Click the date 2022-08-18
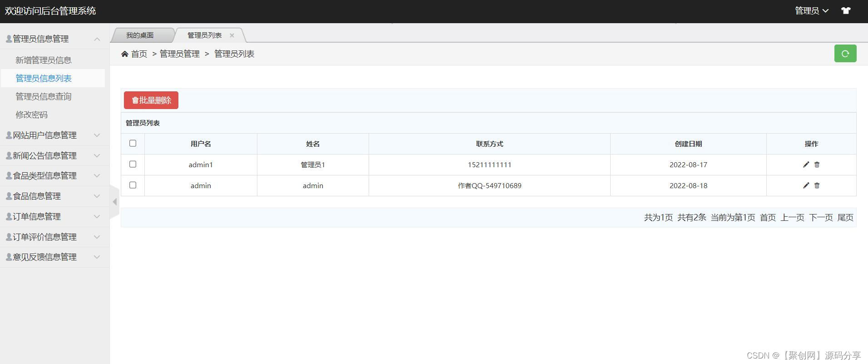 tap(688, 186)
